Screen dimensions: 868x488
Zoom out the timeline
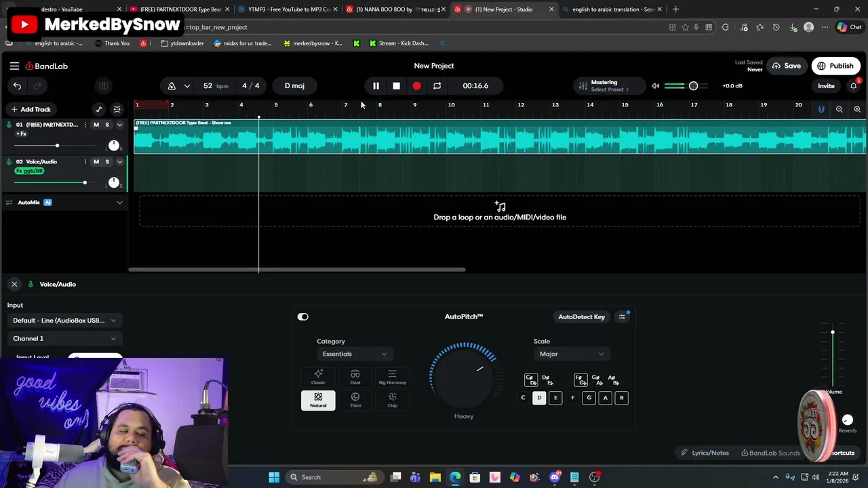(839, 109)
